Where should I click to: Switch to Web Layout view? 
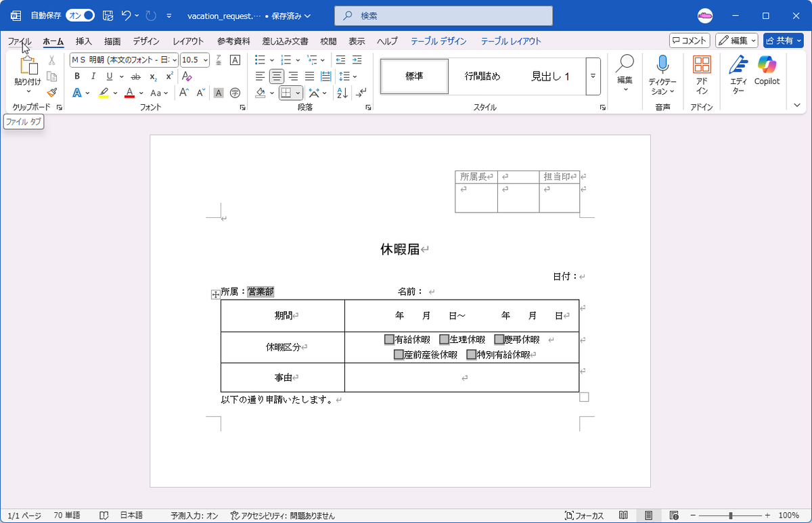[673, 516]
